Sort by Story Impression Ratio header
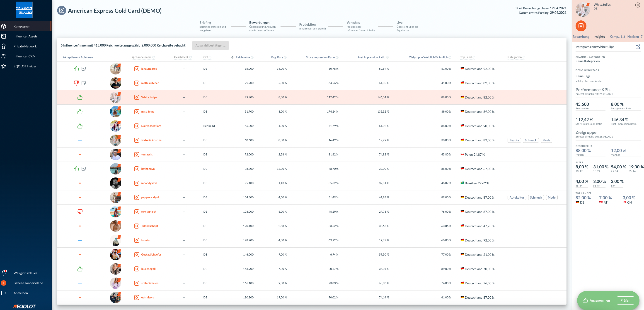Viewport: 644px width, 310px height. pyautogui.click(x=320, y=57)
